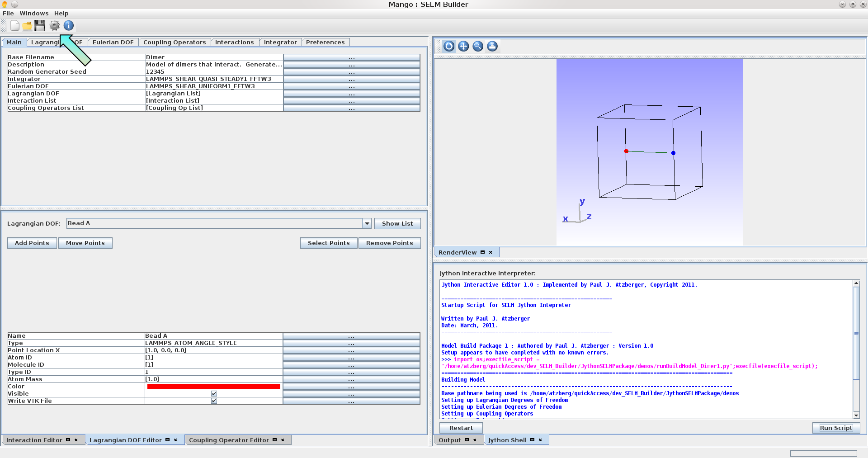Click the blue info icon
This screenshot has width=868, height=458.
[69, 26]
